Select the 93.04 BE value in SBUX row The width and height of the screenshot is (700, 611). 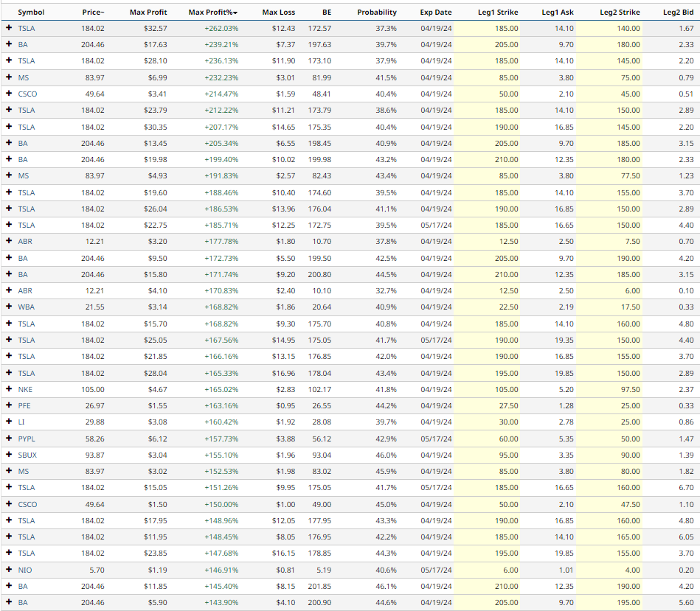click(322, 455)
